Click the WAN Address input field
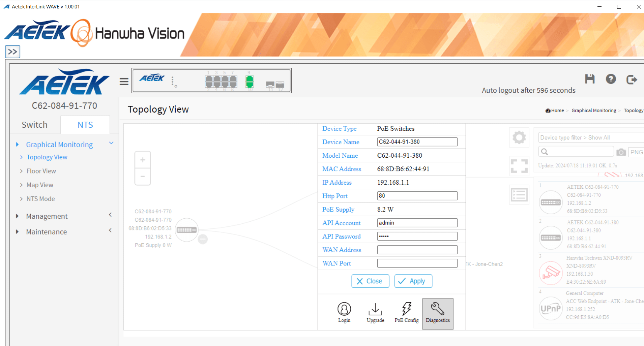Viewport: 644px width, 346px height. click(417, 250)
